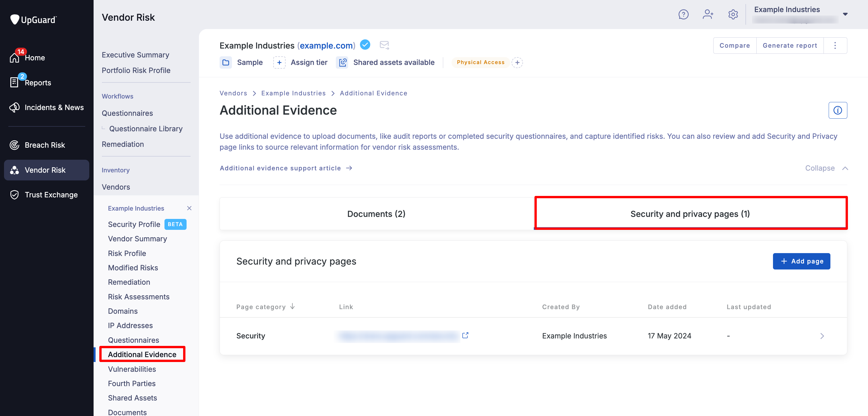This screenshot has width=868, height=416.
Task: Click the Physical Access label tag
Action: pyautogui.click(x=480, y=62)
